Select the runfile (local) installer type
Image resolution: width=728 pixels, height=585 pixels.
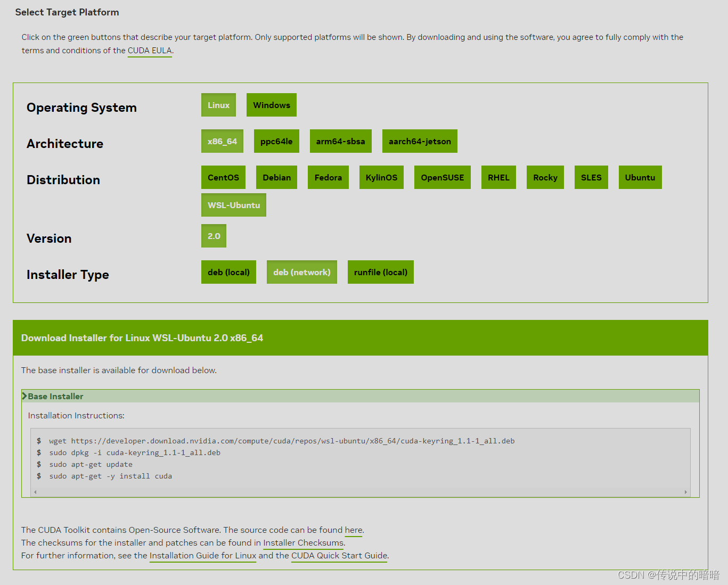click(380, 272)
